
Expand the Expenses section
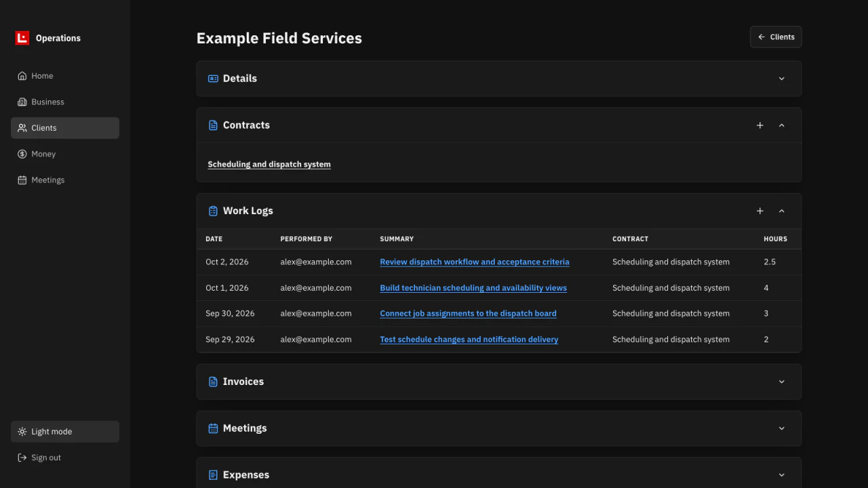coord(781,475)
